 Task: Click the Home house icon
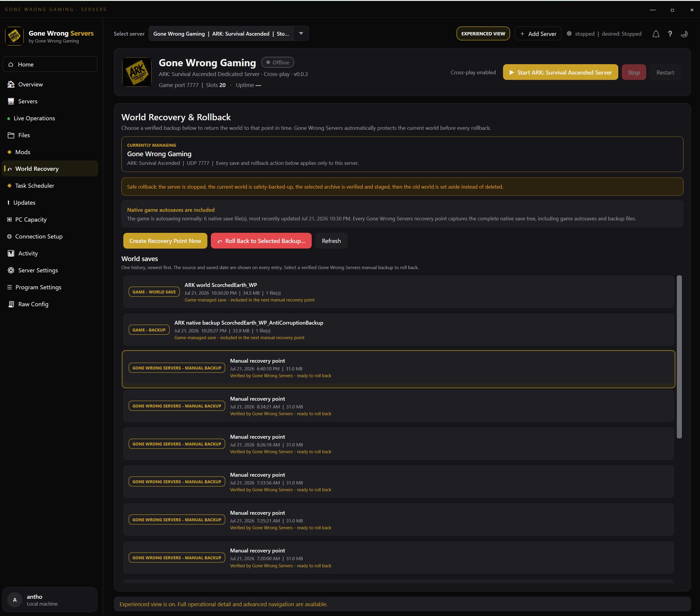(x=11, y=64)
